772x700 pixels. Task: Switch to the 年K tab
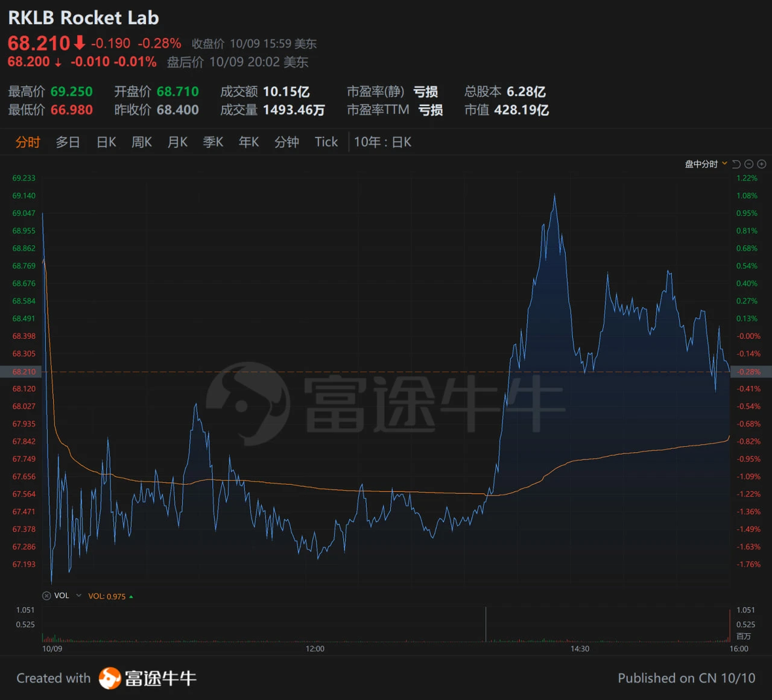point(248,142)
